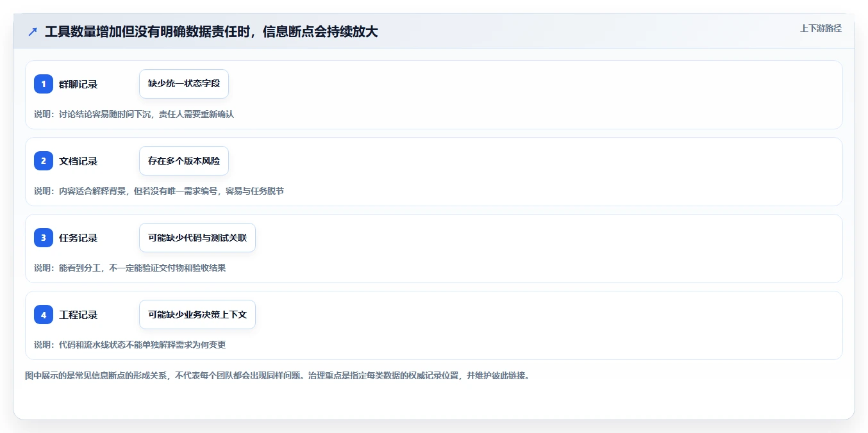Click the arrow icon beside the header title
Viewport: 868px width, 433px height.
pos(33,31)
